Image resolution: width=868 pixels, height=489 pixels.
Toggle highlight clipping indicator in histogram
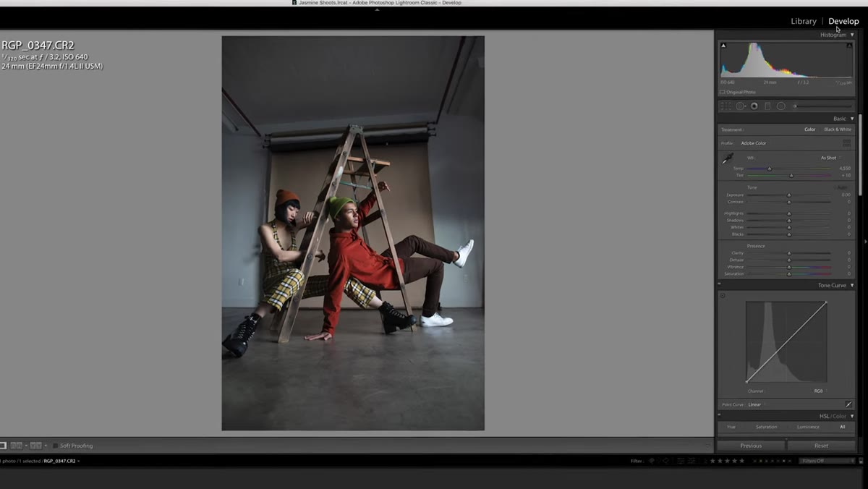coord(849,46)
